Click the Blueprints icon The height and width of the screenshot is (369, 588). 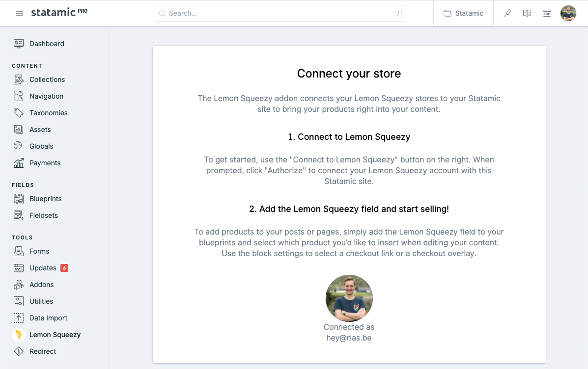[x=18, y=199]
